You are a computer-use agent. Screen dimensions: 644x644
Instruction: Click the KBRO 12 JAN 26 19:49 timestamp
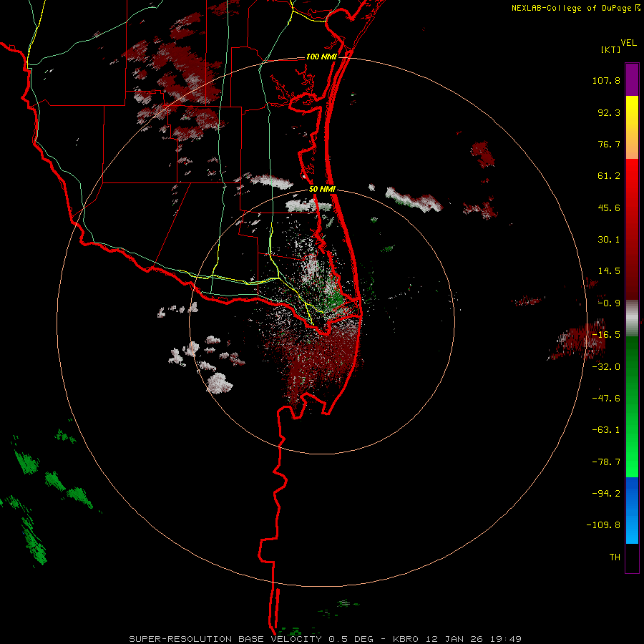[457, 639]
